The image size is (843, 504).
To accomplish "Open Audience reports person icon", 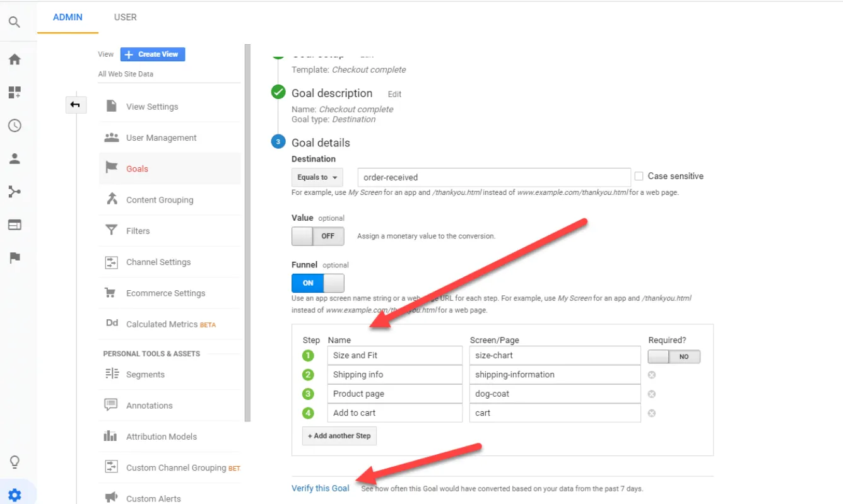I will [15, 158].
